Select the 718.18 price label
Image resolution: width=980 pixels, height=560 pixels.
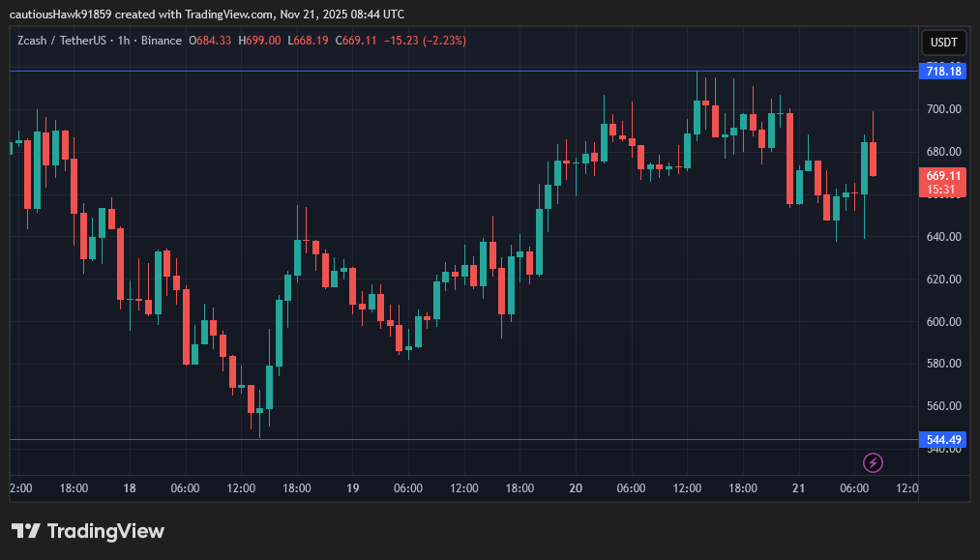pos(943,71)
